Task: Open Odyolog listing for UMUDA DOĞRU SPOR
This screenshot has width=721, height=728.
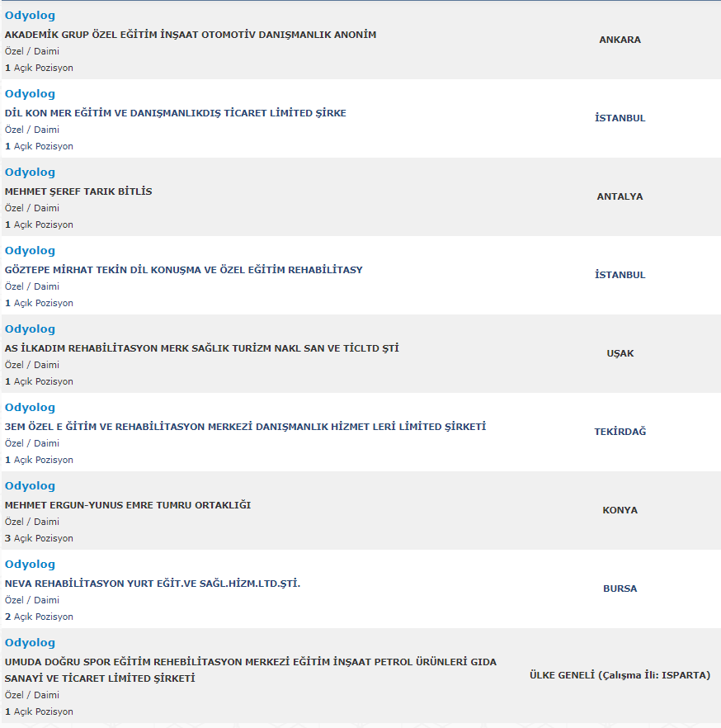Action: click(x=30, y=643)
